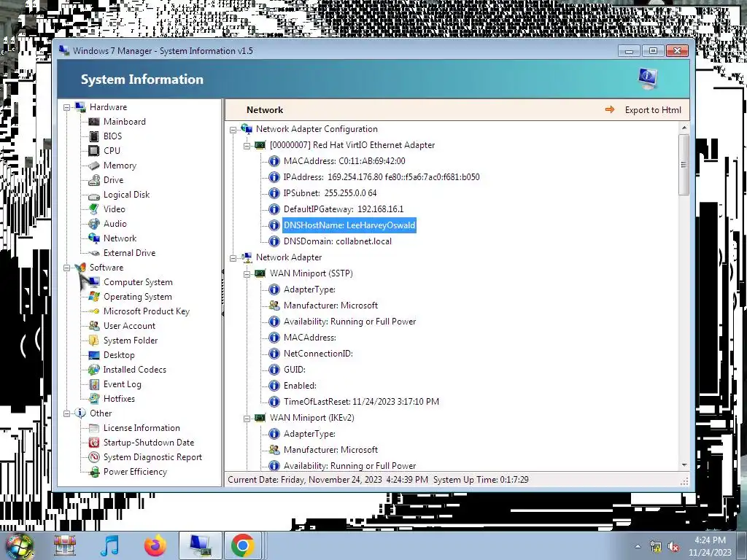Click the Startup-Shutdown Date icon
This screenshot has width=747, height=560.
[94, 443]
